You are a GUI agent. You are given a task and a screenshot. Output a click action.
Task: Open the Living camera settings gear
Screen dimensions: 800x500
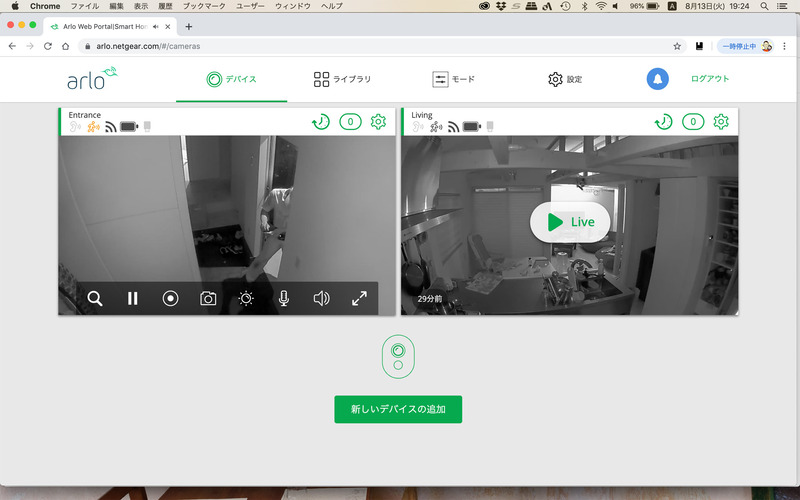pos(721,122)
